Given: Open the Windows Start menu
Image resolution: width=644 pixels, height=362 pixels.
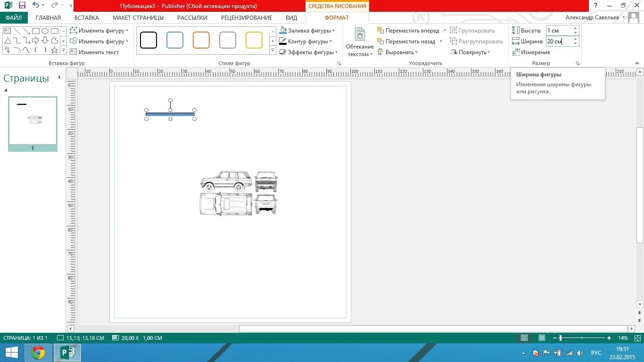Looking at the screenshot, I should 12,353.
